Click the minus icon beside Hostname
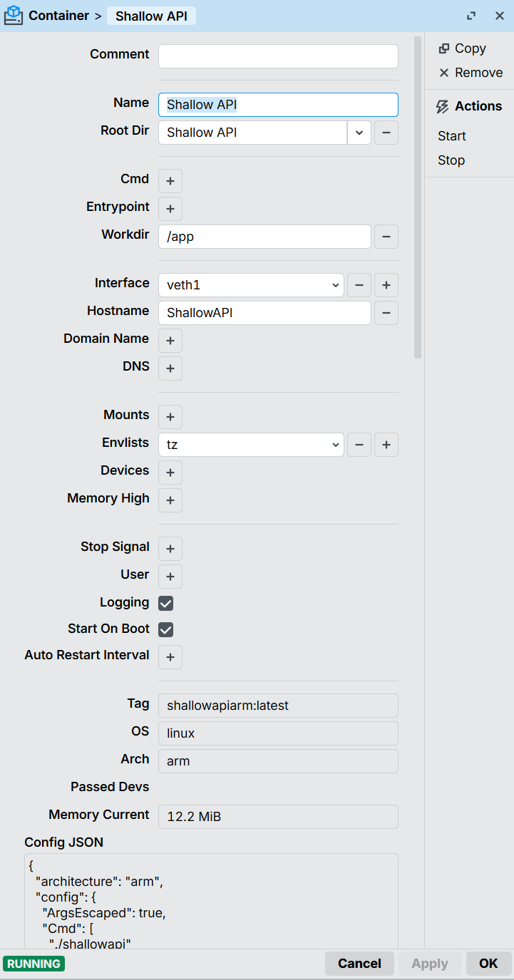 pos(386,313)
